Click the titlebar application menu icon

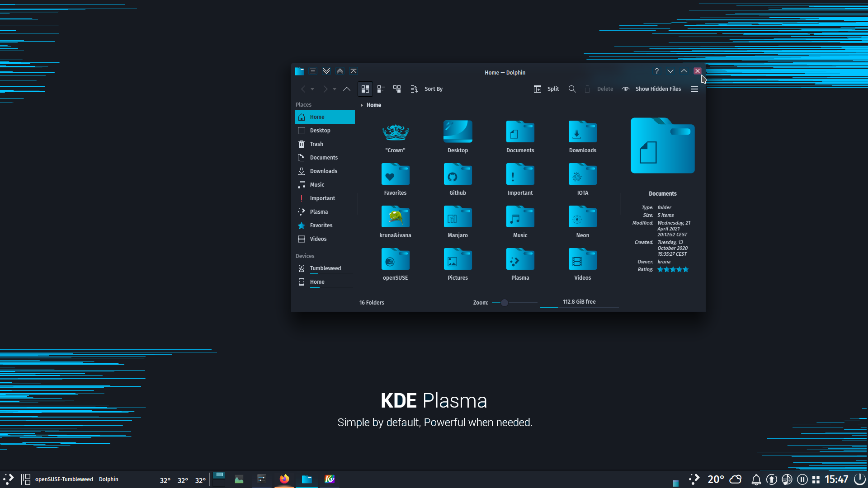pyautogui.click(x=313, y=71)
